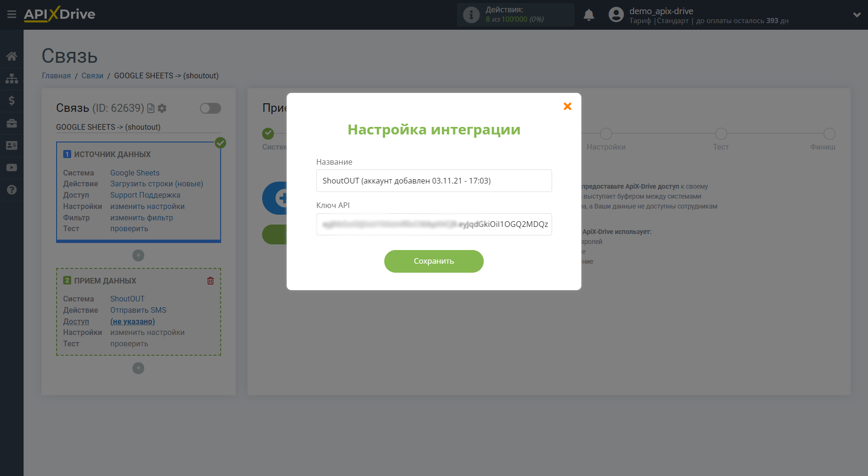Click the completed Система step checkmark

point(268,134)
